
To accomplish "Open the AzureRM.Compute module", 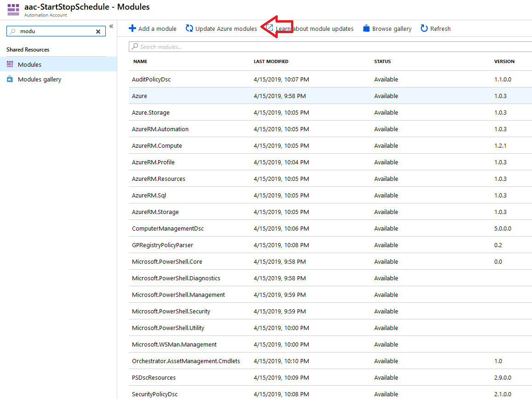I will click(157, 146).
